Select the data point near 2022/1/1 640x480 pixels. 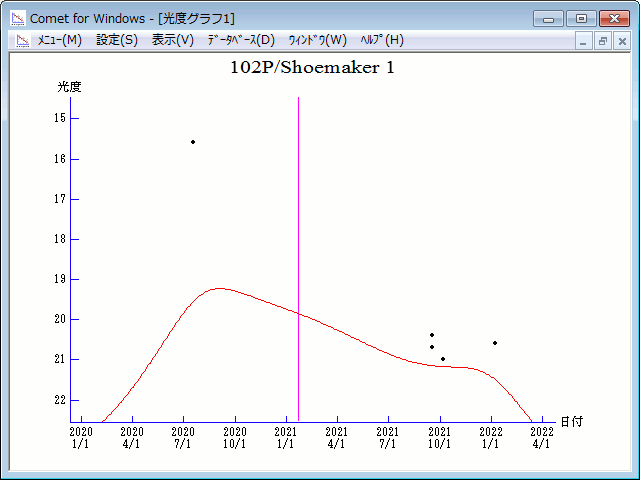click(494, 343)
